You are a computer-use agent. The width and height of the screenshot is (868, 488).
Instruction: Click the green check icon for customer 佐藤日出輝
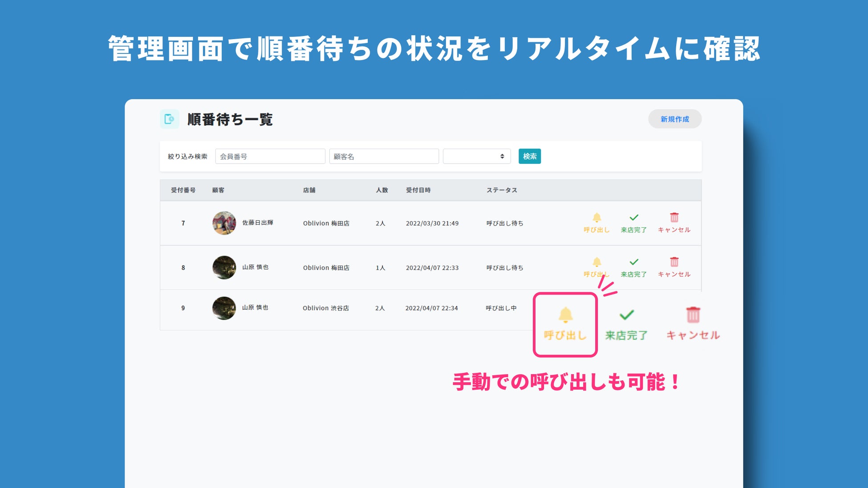(634, 218)
